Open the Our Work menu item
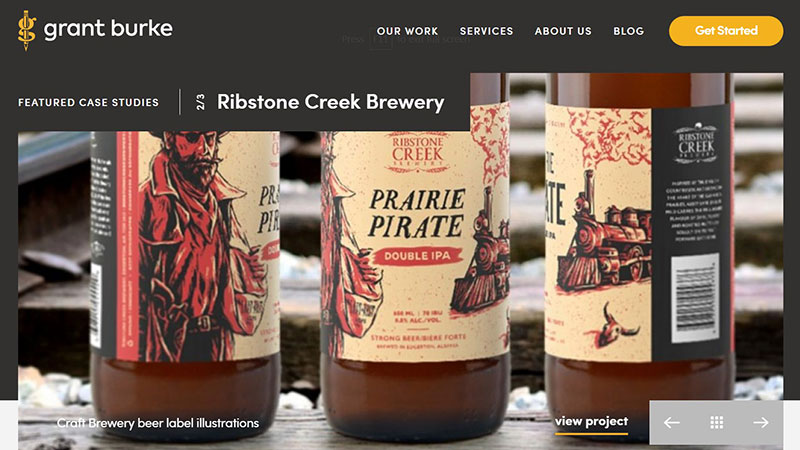 pos(407,31)
